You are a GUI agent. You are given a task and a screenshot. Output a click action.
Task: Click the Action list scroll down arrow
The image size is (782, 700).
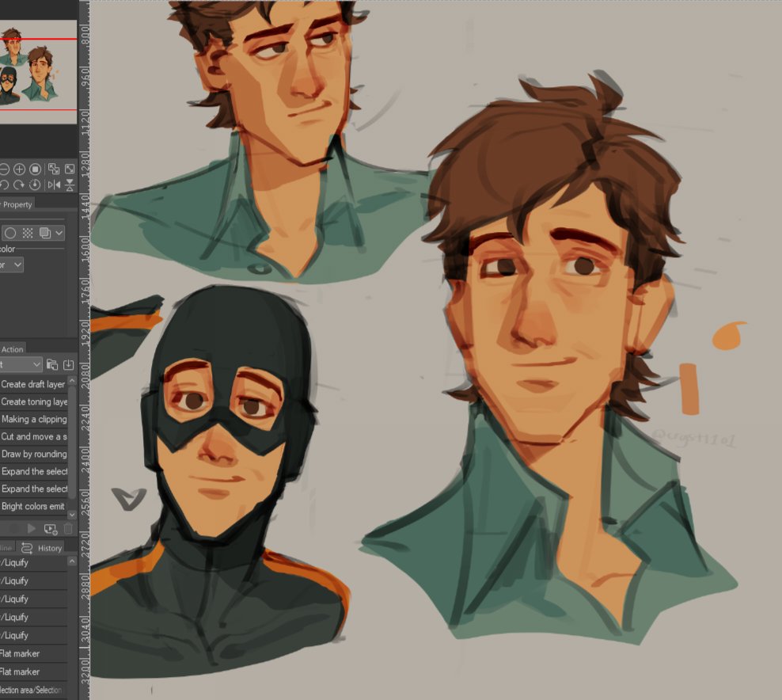[x=72, y=514]
